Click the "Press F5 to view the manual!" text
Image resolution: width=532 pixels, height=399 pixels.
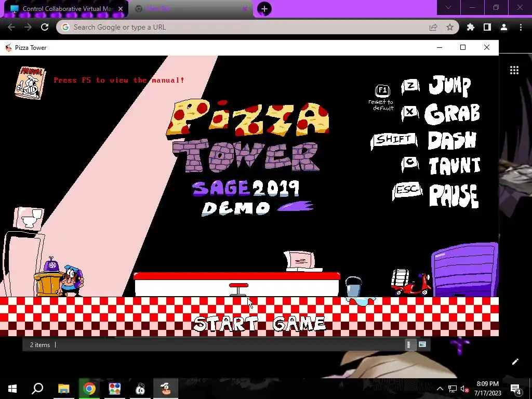[119, 80]
